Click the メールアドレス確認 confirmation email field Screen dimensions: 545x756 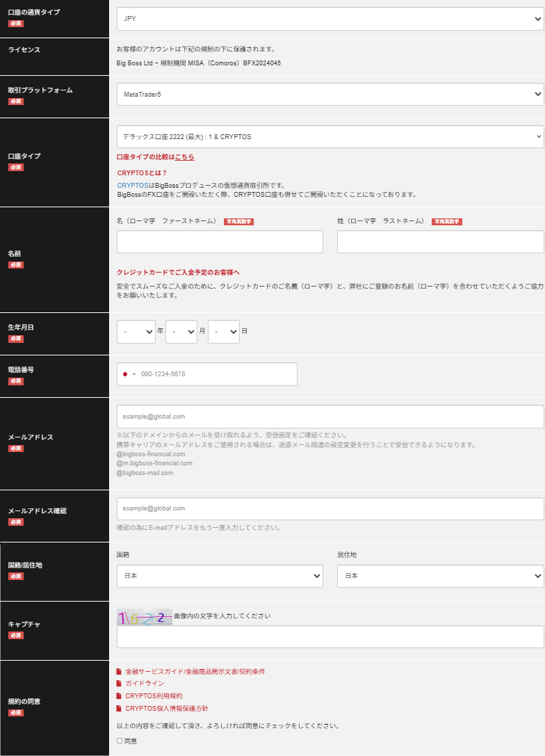click(330, 508)
